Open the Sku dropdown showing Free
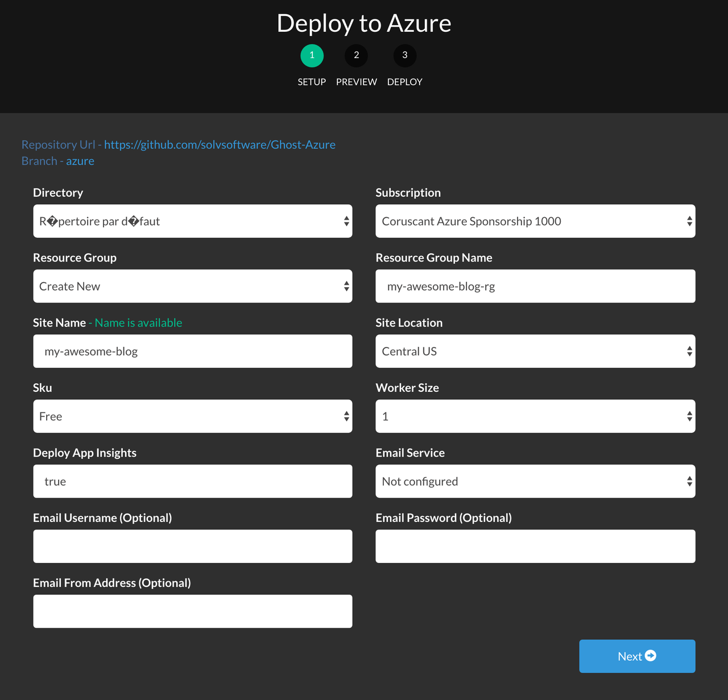Viewport: 728px width, 700px height. 193,416
